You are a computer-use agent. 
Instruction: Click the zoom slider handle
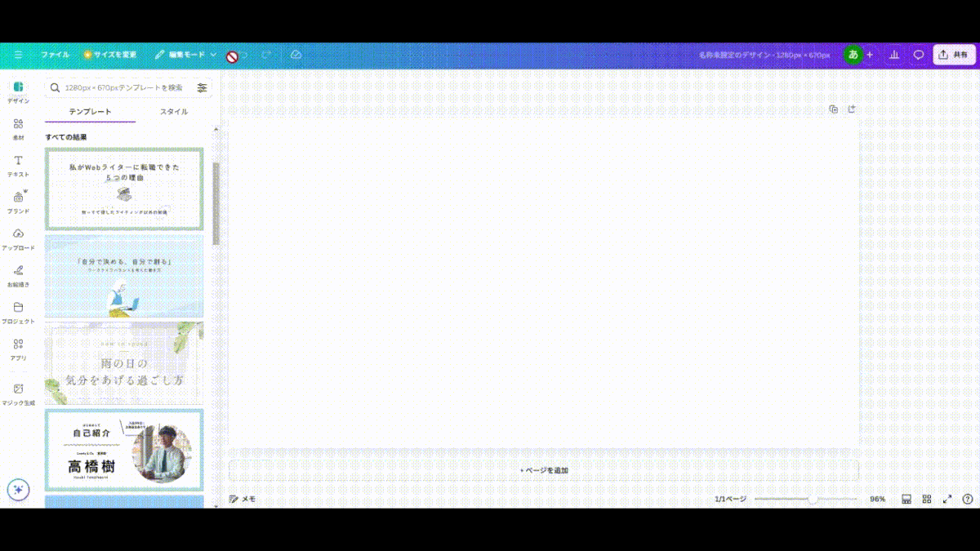[813, 499]
